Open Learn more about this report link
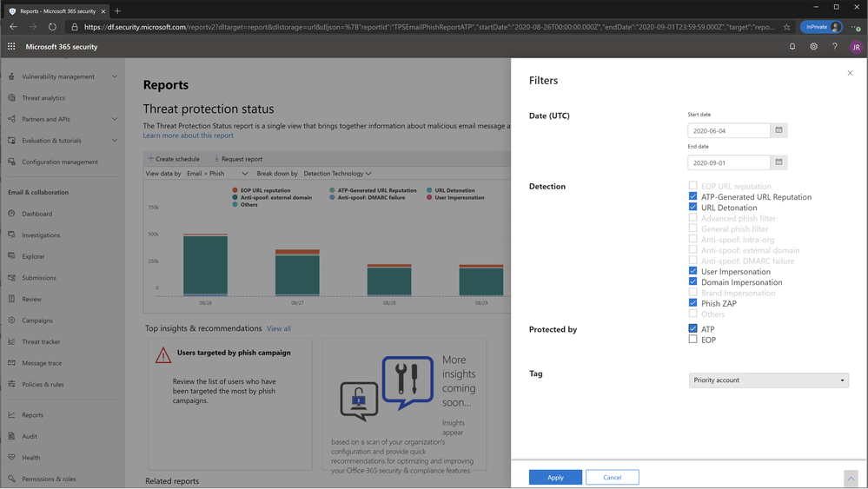The image size is (868, 489). coord(189,135)
